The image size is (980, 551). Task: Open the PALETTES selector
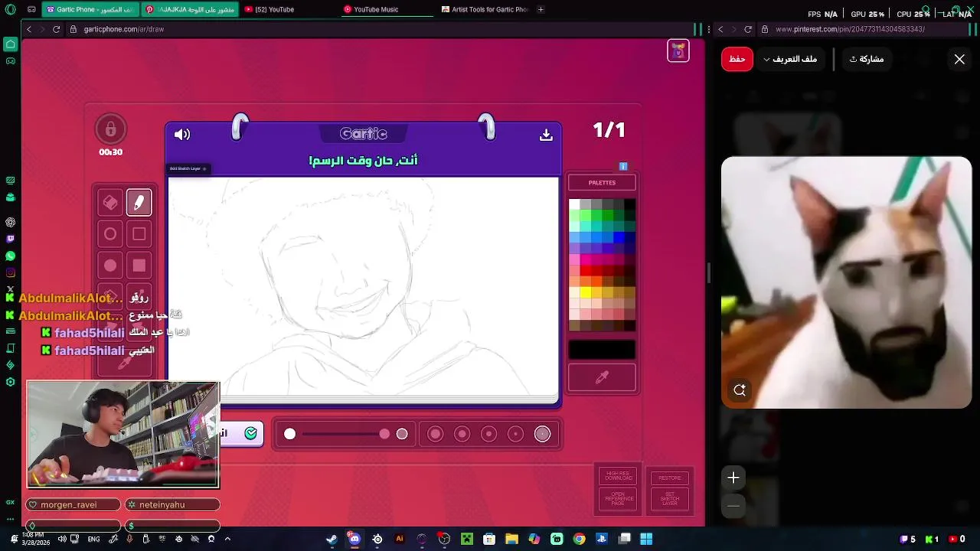pyautogui.click(x=602, y=183)
